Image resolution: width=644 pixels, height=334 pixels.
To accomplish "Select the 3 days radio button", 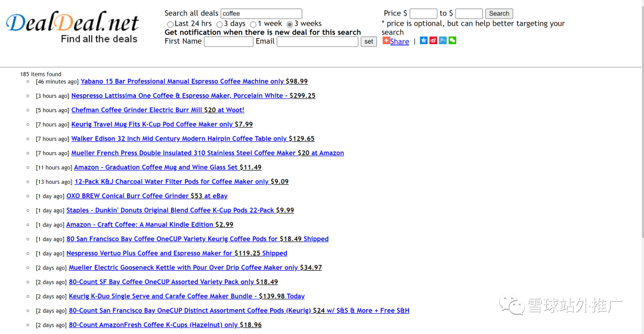I will click(219, 24).
